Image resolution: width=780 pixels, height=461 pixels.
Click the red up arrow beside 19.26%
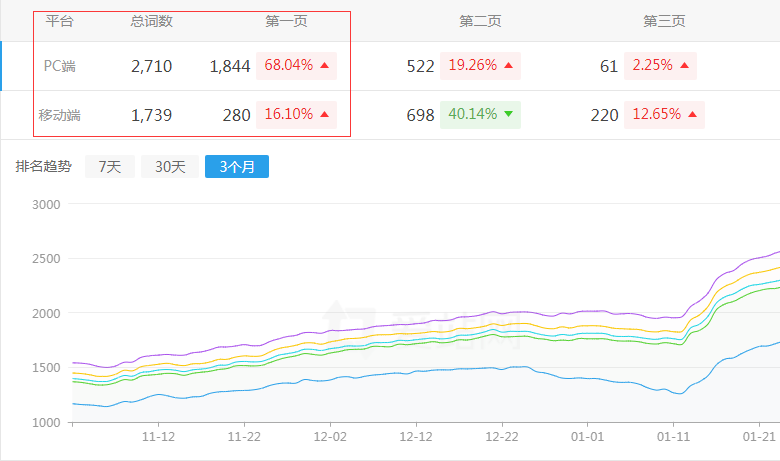click(508, 66)
